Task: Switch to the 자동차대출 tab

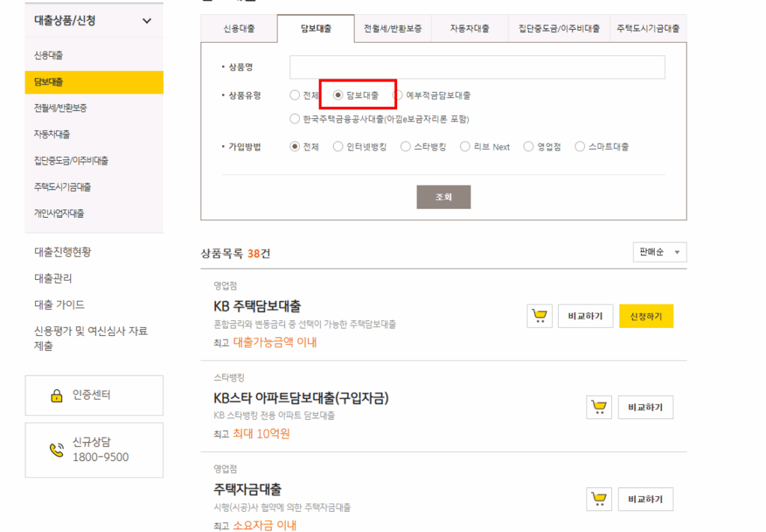Action: (x=470, y=28)
